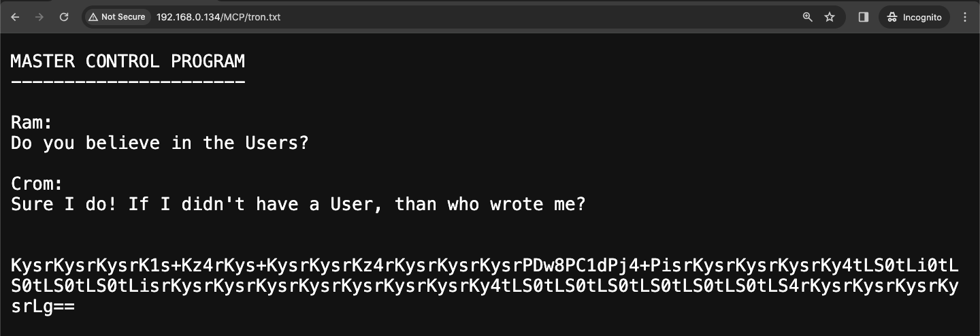Click the "Crom:" speaker label
Viewport: 980px width, 336px height.
click(37, 184)
